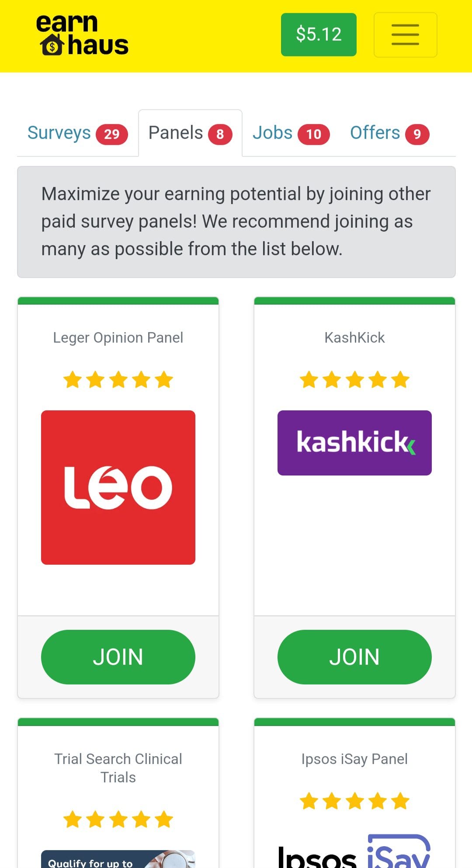Viewport: 472px width, 868px height.
Task: Click the Earn Haus logo
Action: point(83,35)
